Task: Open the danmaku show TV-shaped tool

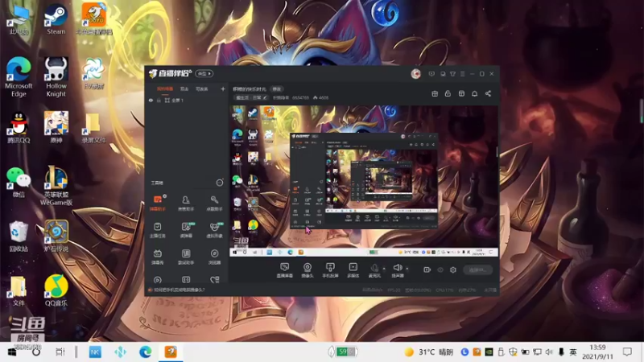Action: (158, 257)
